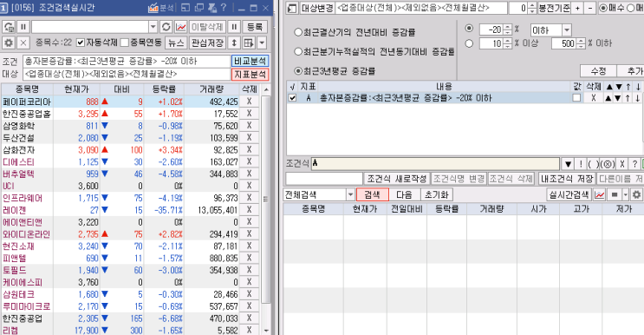
Task: Open settings gear in 조건검색실시간 window
Action: (9, 43)
